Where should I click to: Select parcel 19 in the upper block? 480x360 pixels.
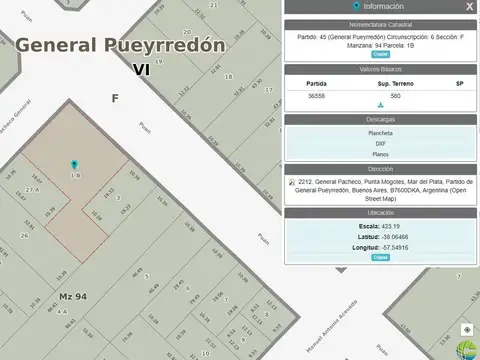pyautogui.click(x=159, y=61)
